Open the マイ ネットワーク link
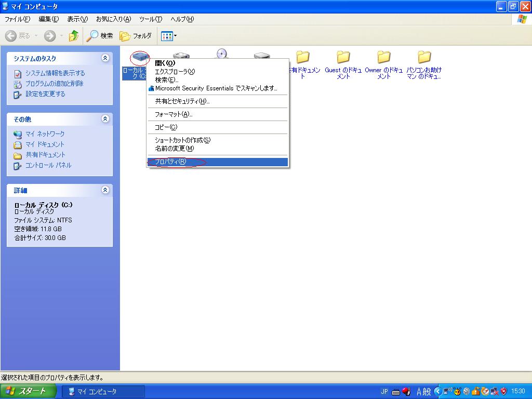The image size is (532, 399). (45, 134)
